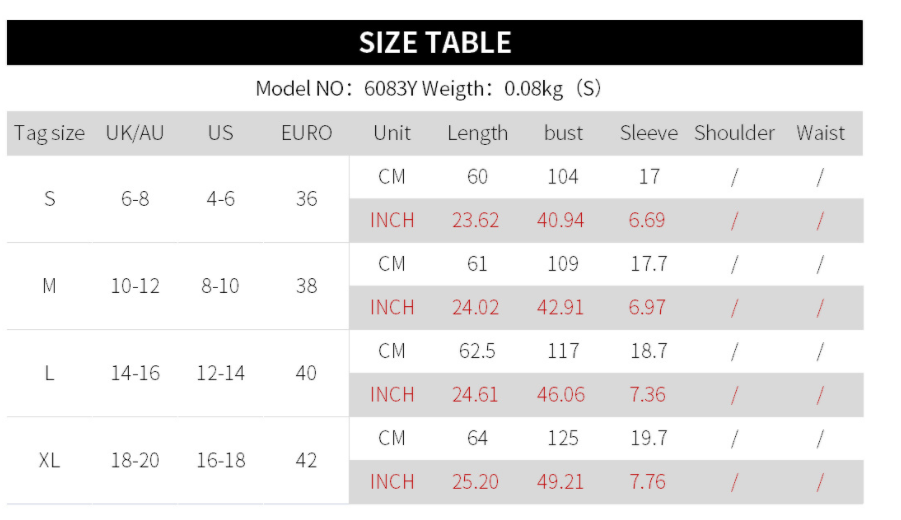The image size is (901, 520).
Task: Select the 46.06 inch bust value
Action: click(561, 395)
